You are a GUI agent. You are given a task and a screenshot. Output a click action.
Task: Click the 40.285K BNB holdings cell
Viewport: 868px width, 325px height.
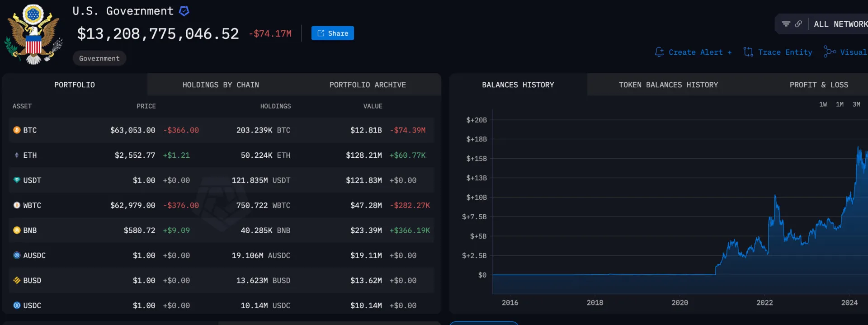click(x=265, y=230)
